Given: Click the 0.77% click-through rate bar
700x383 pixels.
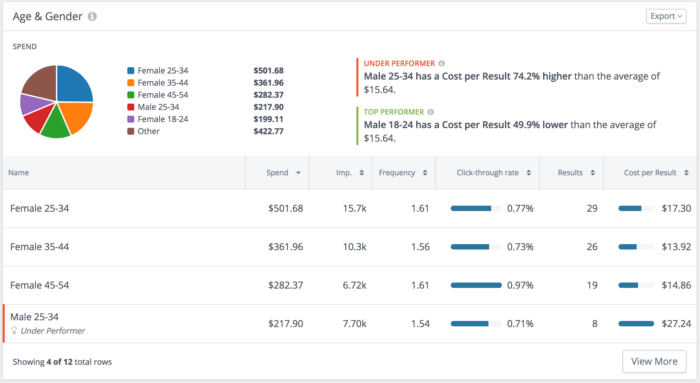Looking at the screenshot, I should [x=476, y=208].
